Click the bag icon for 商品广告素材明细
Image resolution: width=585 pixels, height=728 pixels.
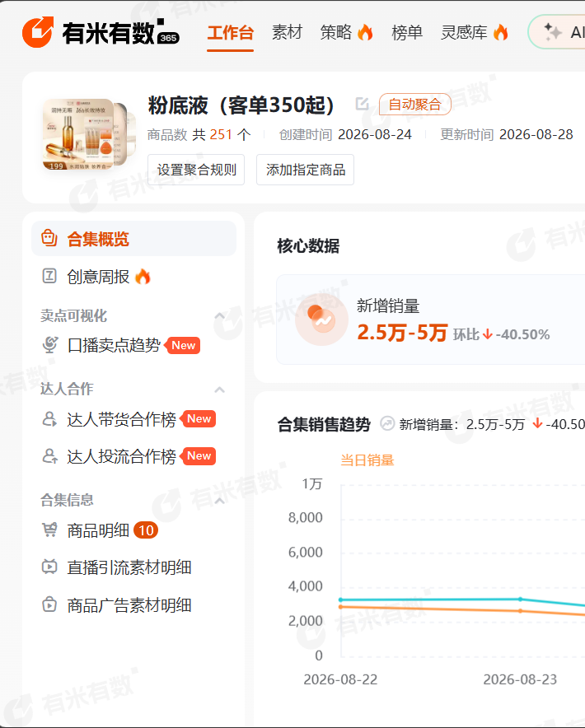49,604
